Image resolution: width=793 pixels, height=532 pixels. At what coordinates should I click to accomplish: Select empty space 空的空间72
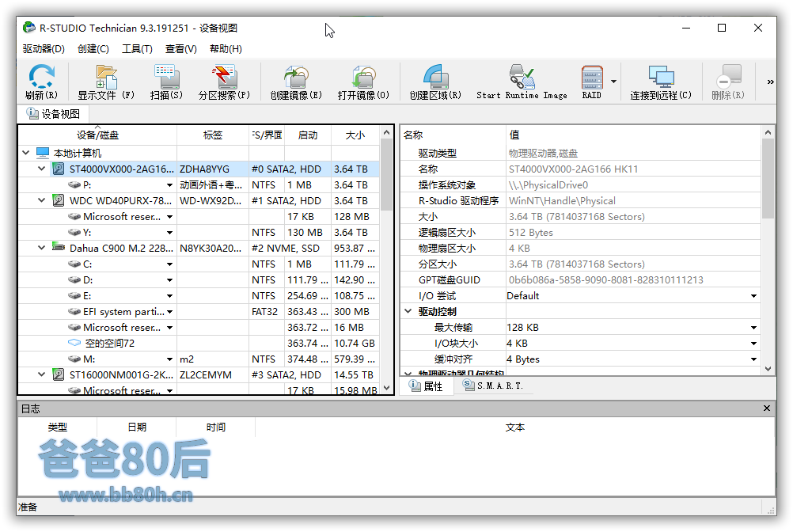[199, 344]
